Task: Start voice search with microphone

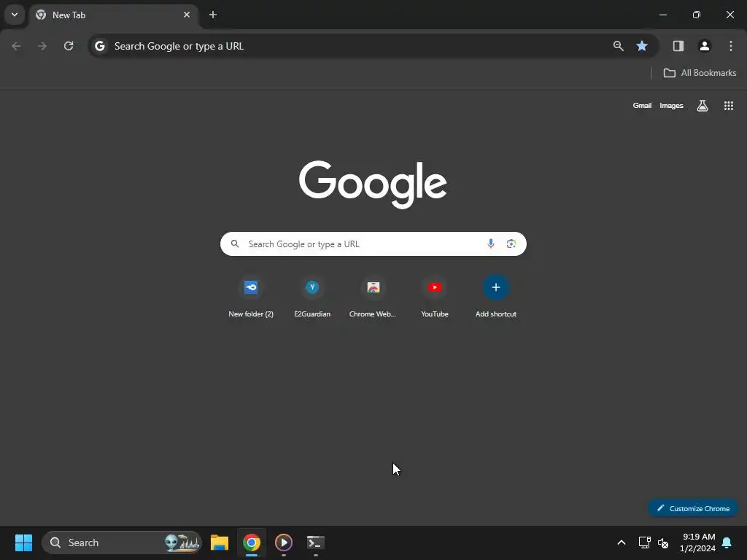Action: pyautogui.click(x=491, y=244)
